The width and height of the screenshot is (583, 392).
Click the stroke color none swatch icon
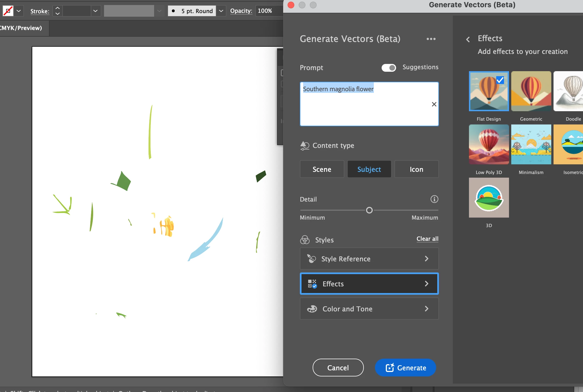pyautogui.click(x=8, y=11)
